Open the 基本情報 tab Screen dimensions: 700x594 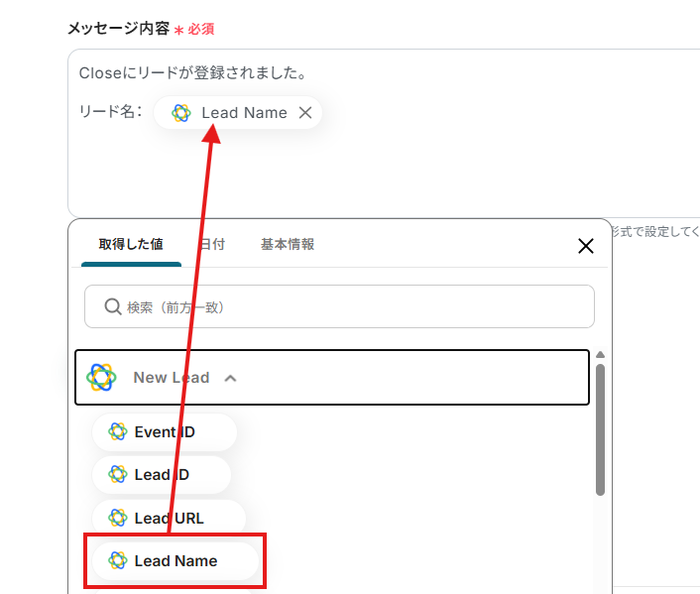(288, 244)
